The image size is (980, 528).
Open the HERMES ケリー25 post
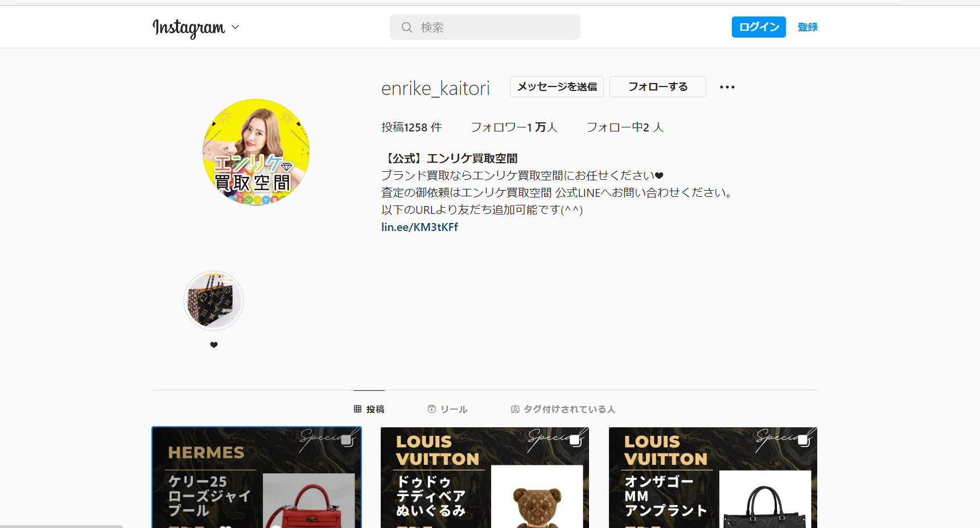tap(257, 478)
